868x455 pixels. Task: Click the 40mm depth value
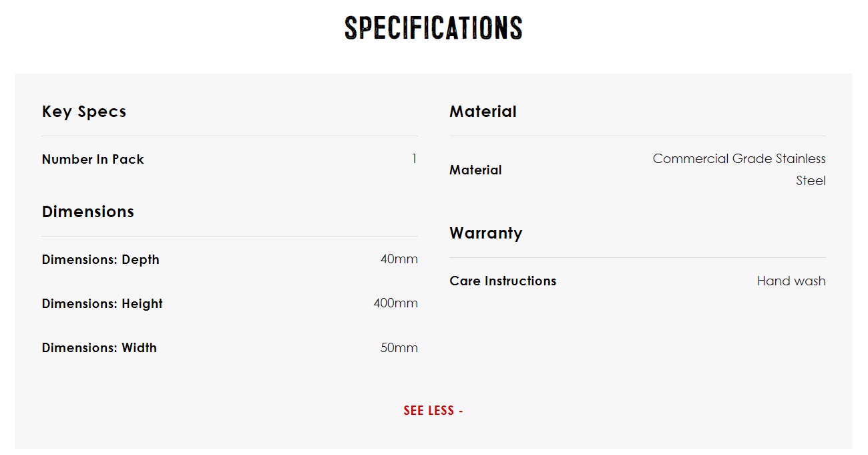click(399, 259)
